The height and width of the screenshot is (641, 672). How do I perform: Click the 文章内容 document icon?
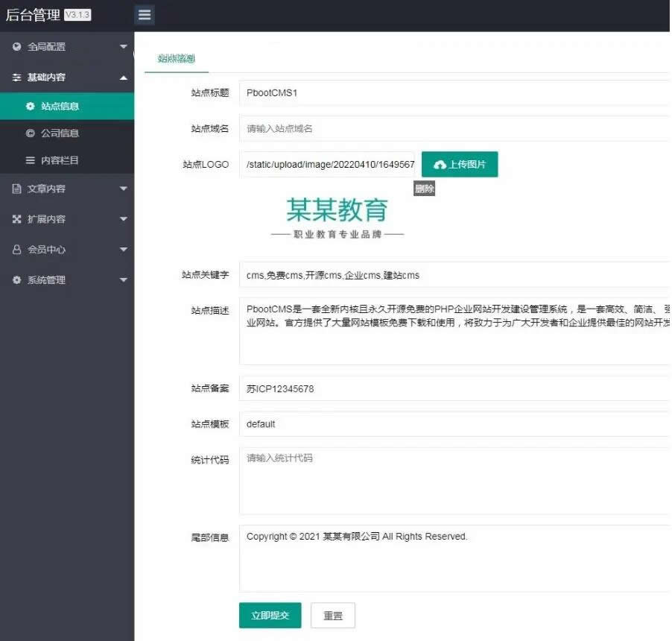[16, 189]
